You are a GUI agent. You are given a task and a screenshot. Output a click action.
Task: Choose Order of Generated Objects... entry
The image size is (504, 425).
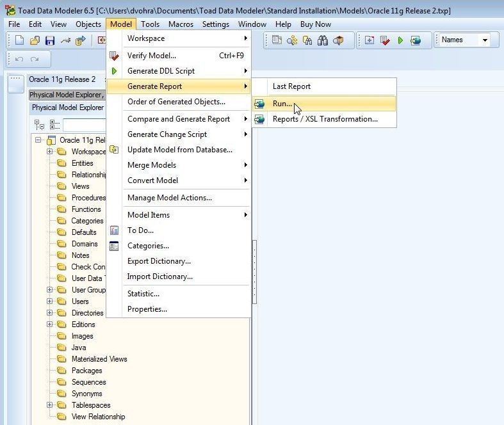179,102
